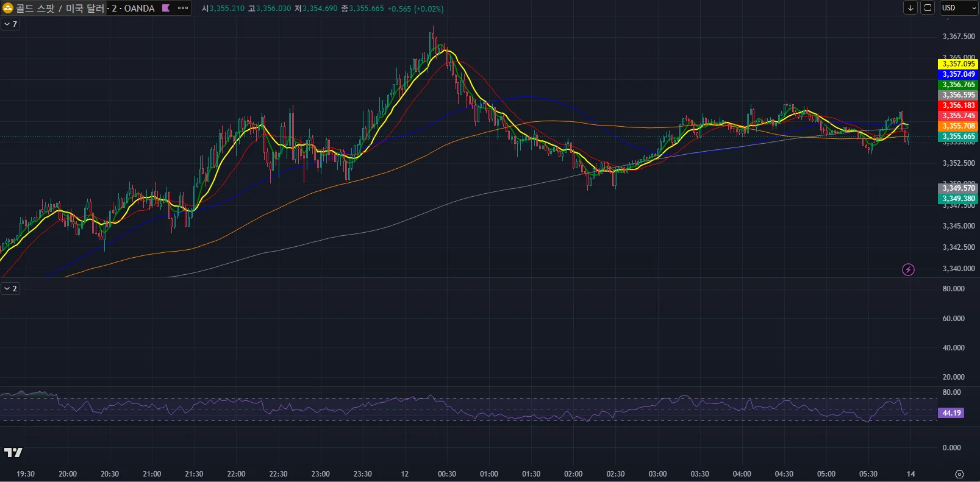Click the 3,342.500 price axis label

[x=959, y=247]
